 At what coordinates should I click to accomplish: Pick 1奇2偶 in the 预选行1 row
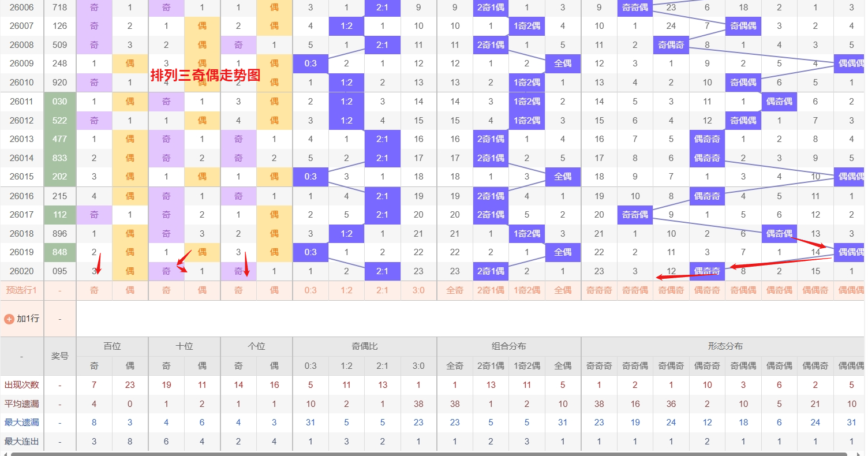pos(526,290)
